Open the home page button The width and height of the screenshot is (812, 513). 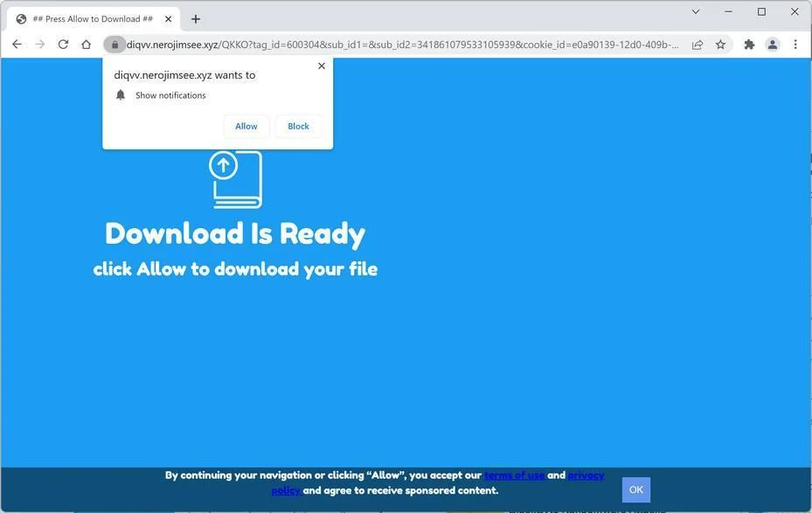(x=87, y=45)
